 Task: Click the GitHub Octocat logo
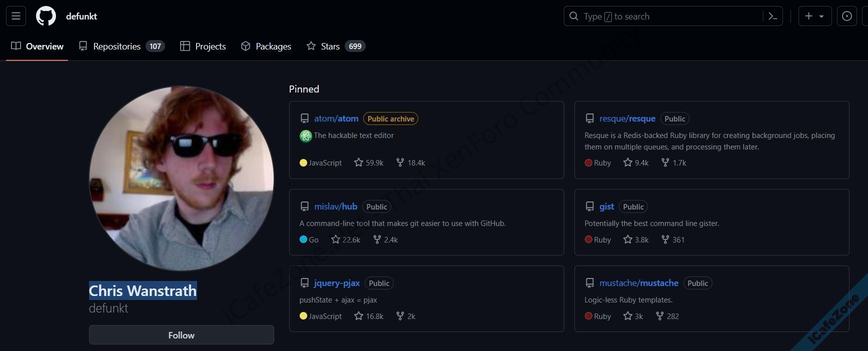pos(46,16)
